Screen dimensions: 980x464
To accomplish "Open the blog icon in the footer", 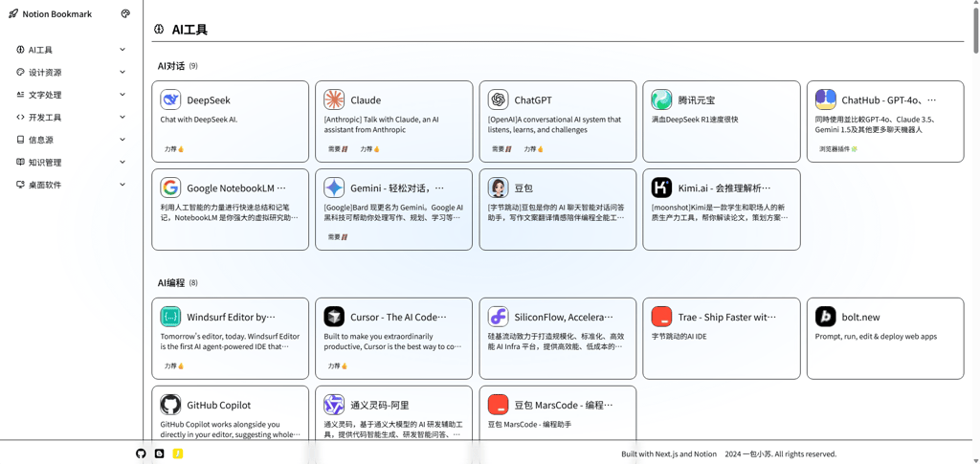I will [160, 454].
